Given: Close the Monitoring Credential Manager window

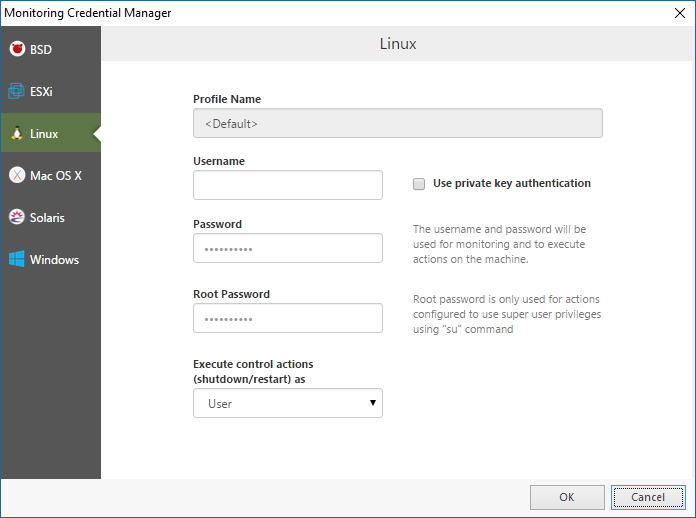Looking at the screenshot, I should 680,13.
